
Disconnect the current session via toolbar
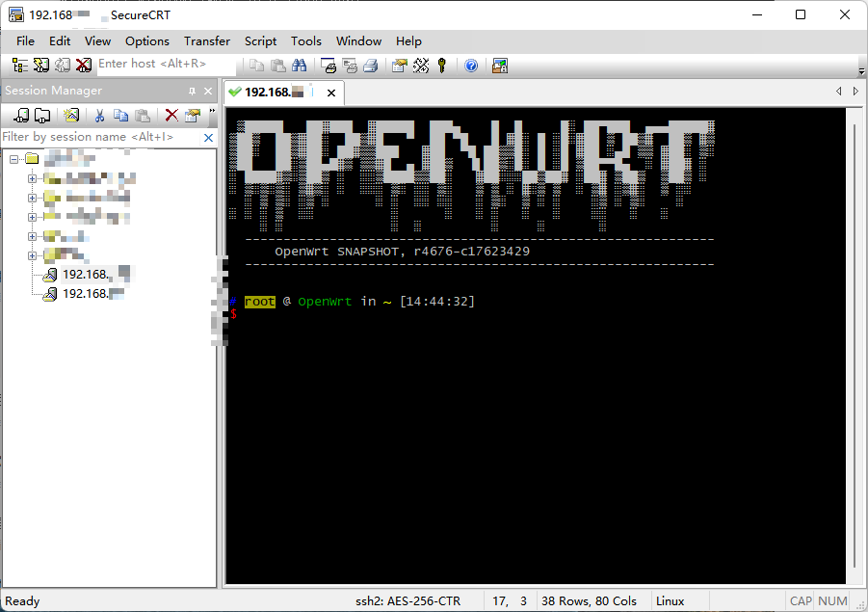click(x=84, y=66)
